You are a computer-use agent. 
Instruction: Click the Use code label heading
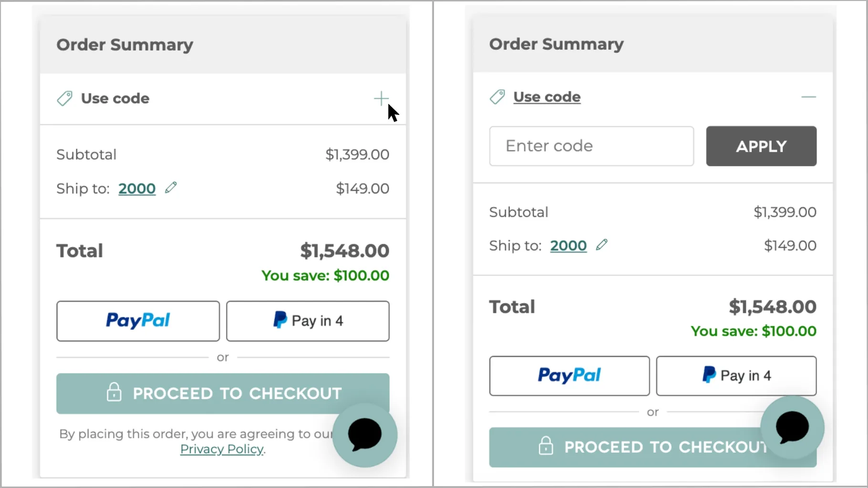click(x=115, y=98)
